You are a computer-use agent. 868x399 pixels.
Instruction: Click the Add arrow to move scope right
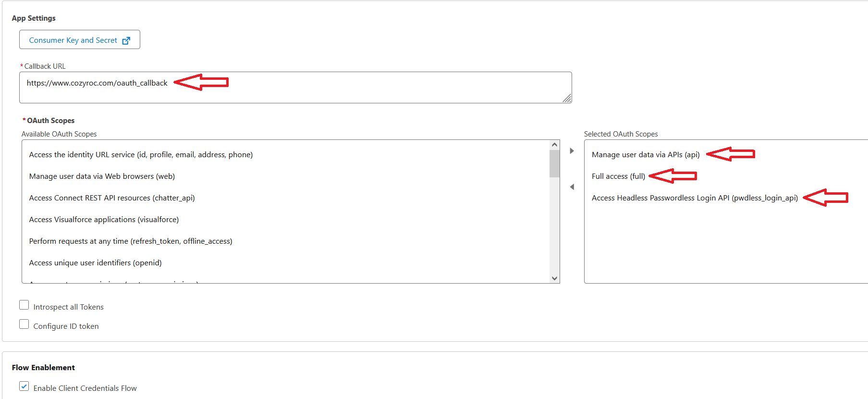(x=572, y=151)
